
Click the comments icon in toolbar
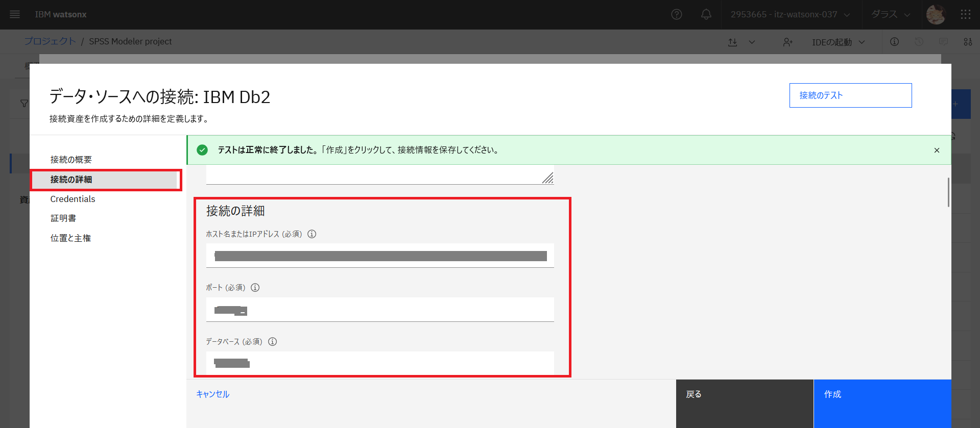tap(943, 42)
